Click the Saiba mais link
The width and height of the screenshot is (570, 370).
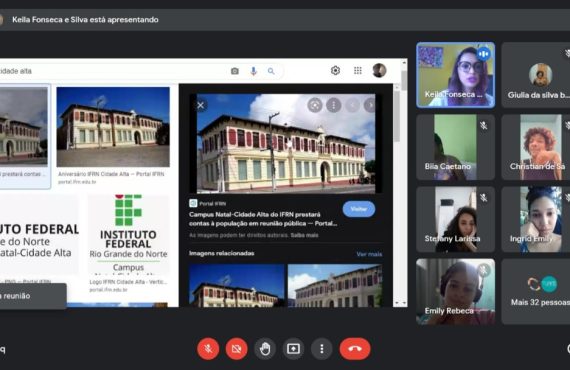(x=304, y=235)
